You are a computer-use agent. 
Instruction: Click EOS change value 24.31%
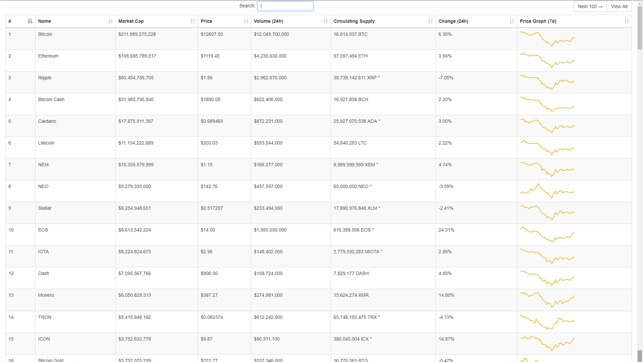(x=446, y=230)
